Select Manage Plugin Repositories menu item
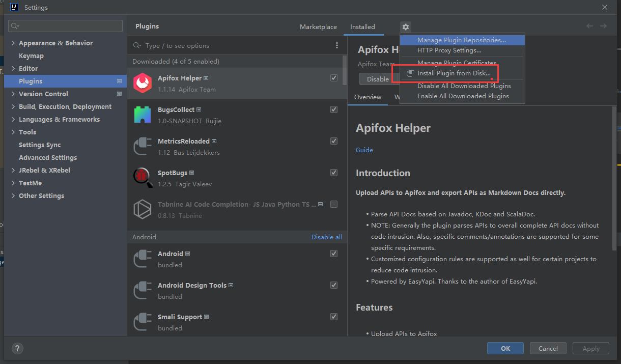The height and width of the screenshot is (364, 621). coord(462,40)
